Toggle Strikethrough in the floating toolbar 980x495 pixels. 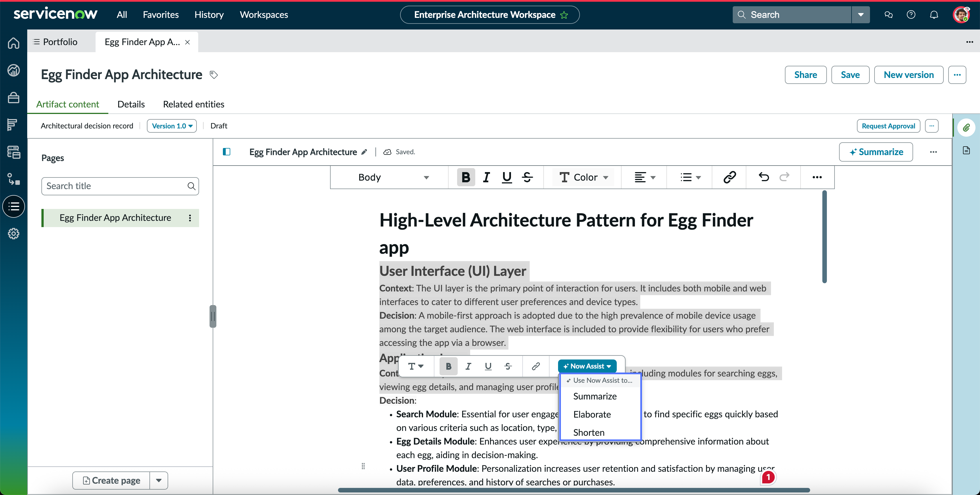coord(508,366)
